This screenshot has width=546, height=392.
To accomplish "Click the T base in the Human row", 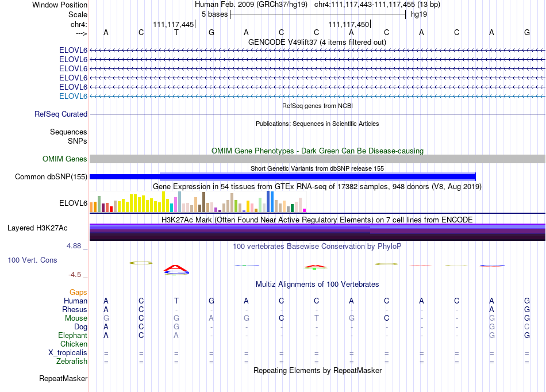I will (176, 301).
